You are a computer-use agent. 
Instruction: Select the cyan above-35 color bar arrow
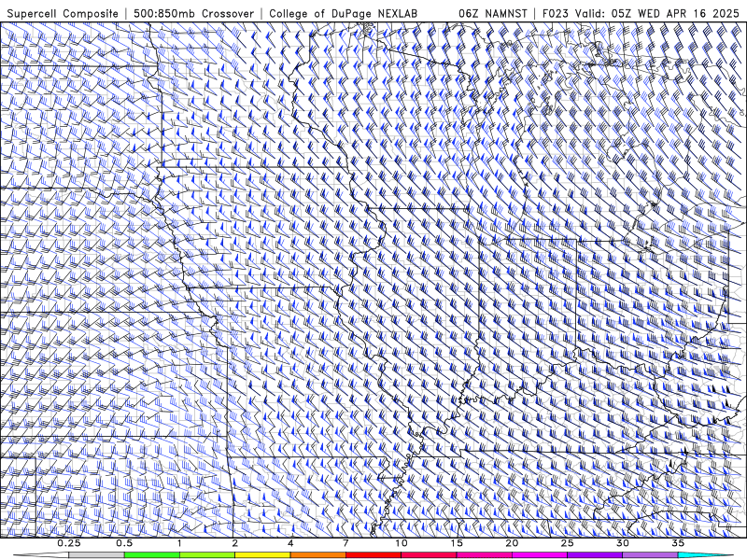click(705, 555)
